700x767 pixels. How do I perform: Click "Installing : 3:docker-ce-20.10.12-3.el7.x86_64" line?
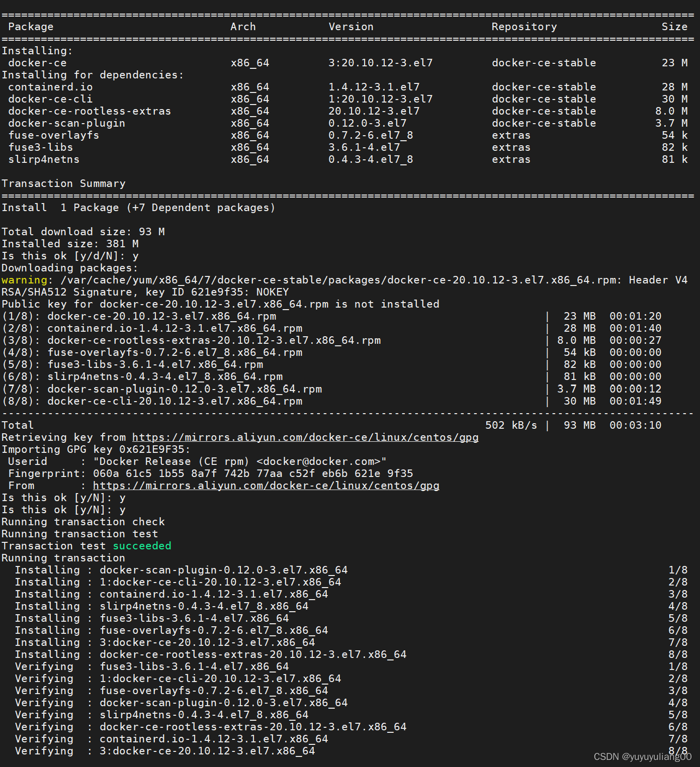pyautogui.click(x=351, y=642)
